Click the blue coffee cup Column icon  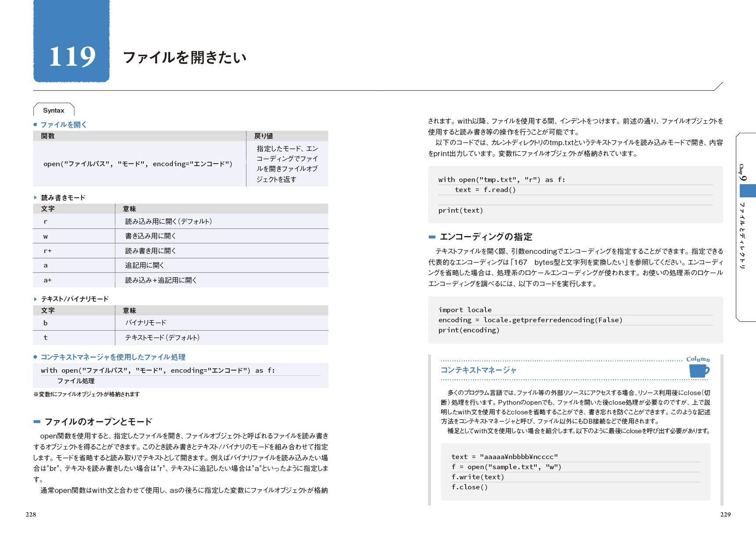click(699, 371)
